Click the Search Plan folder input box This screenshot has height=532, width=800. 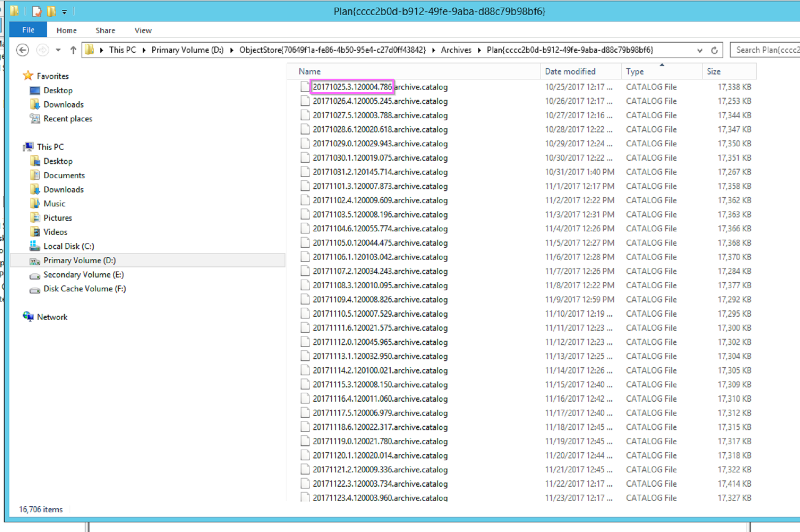(x=765, y=50)
